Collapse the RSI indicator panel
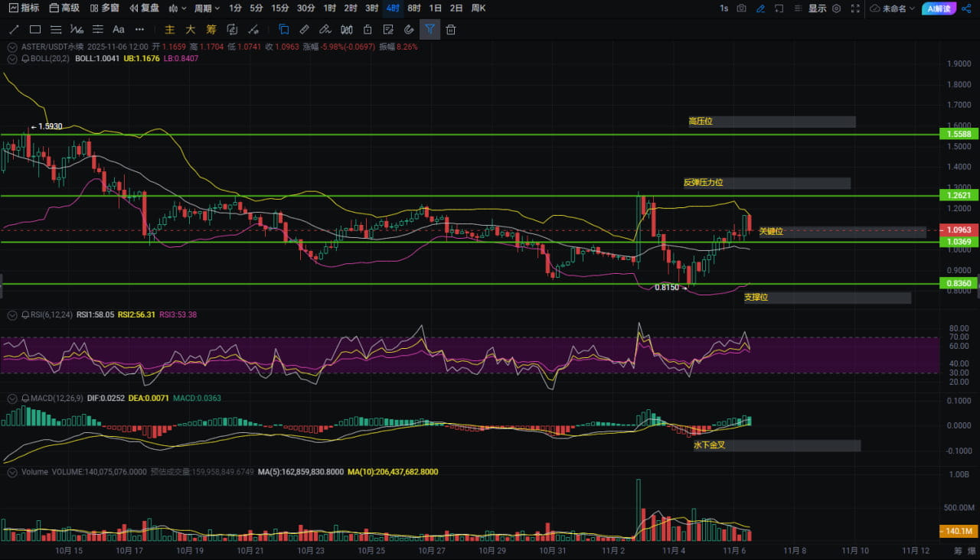This screenshot has width=980, height=560. [x=12, y=314]
